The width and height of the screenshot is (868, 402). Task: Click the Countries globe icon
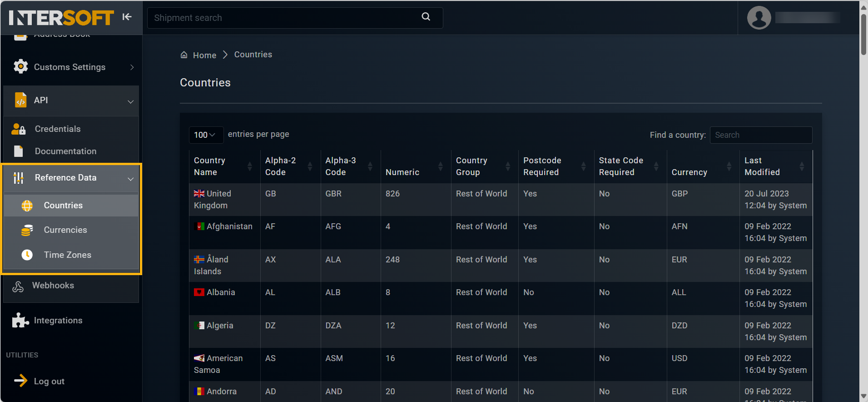point(27,206)
